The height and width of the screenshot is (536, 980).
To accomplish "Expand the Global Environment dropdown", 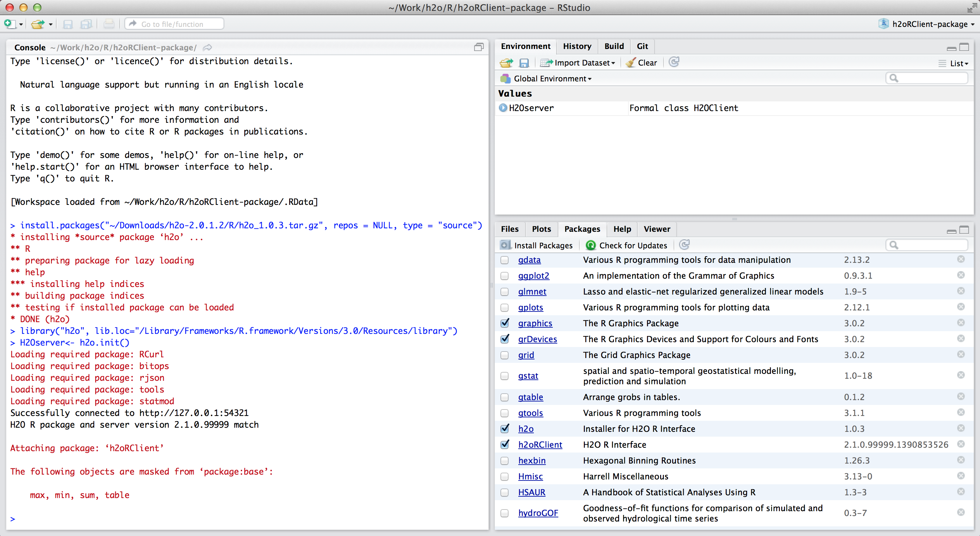I will click(552, 79).
